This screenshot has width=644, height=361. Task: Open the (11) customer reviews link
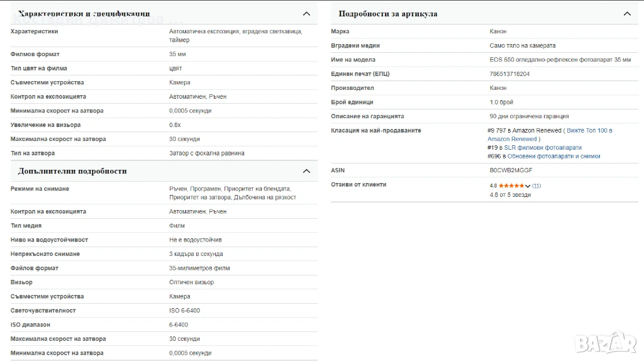[x=536, y=186]
